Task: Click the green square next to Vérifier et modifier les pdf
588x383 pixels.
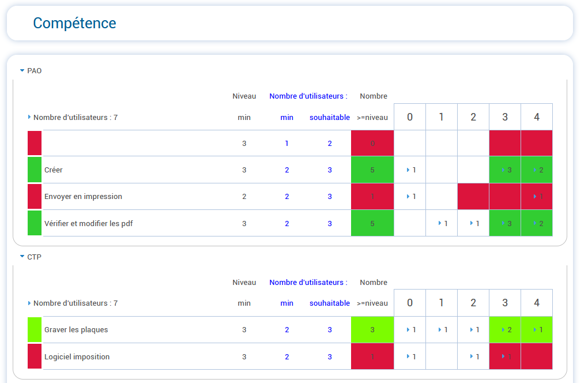Action: coord(35,223)
